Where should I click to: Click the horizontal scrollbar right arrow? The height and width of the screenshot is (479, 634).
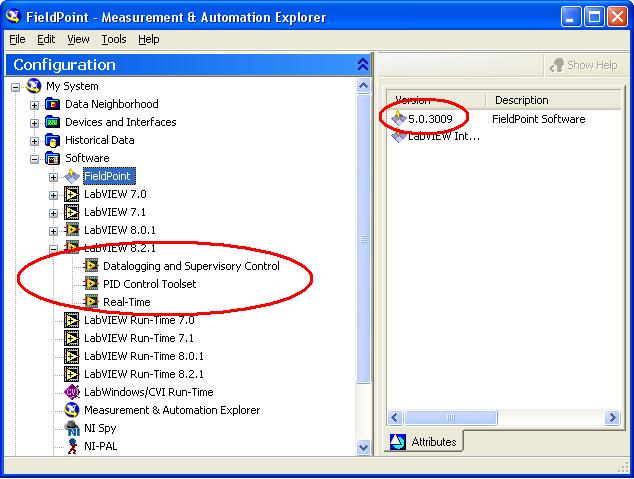[612, 417]
